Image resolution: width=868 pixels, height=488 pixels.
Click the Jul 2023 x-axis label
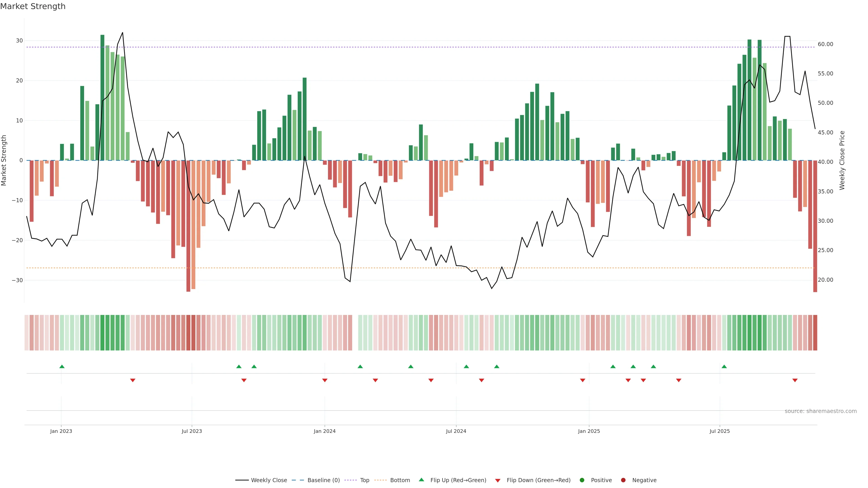[x=192, y=431]
